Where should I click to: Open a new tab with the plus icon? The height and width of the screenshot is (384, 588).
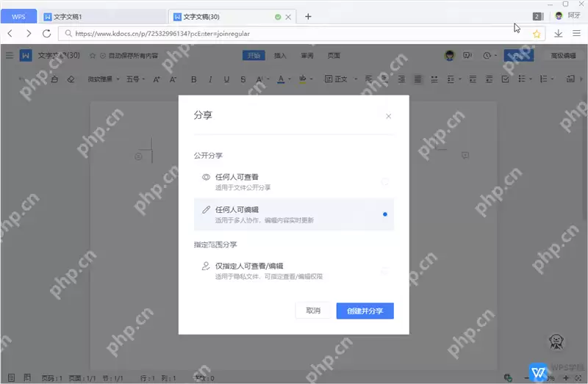(x=308, y=16)
